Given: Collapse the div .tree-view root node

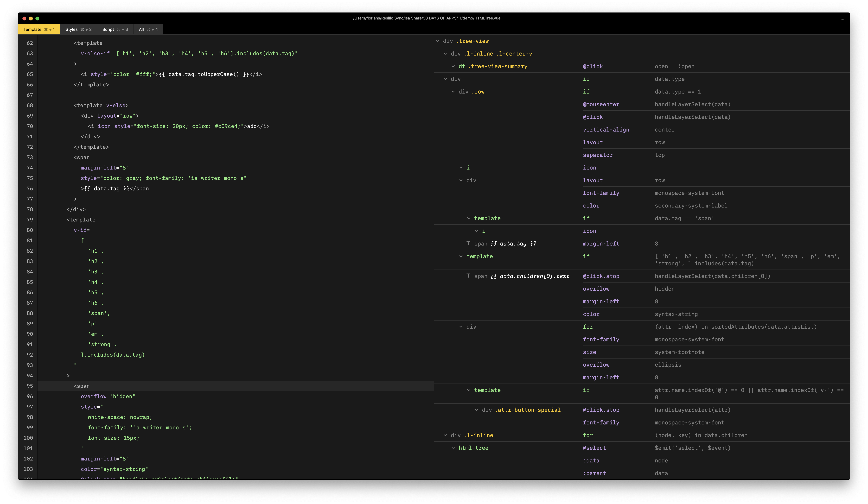Looking at the screenshot, I should [437, 41].
